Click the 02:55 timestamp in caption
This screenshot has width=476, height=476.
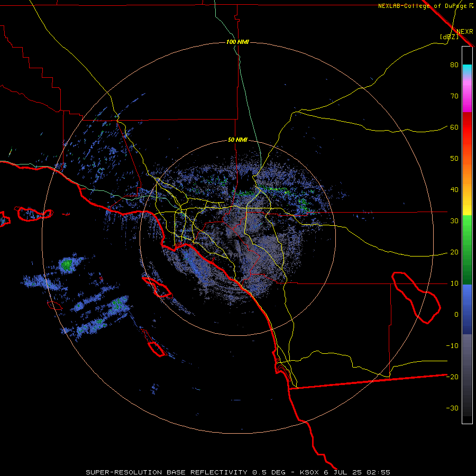point(379,472)
